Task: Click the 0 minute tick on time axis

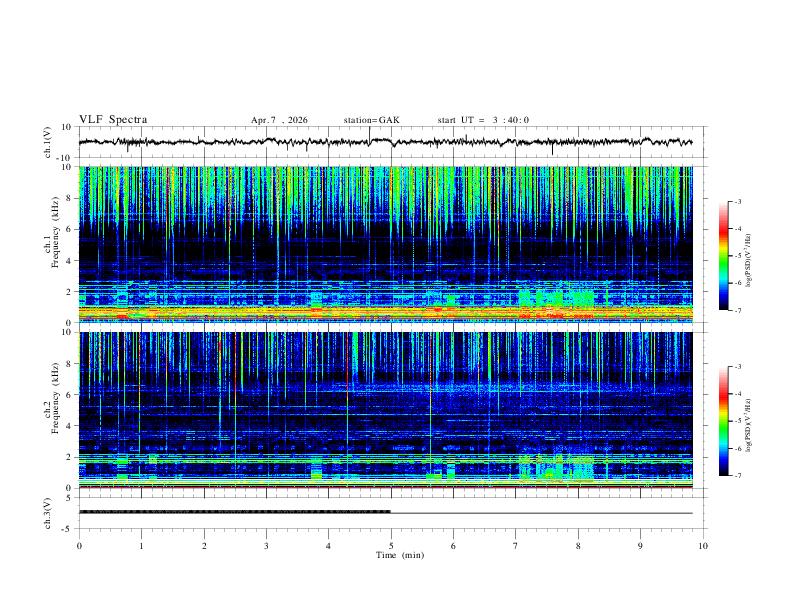Action: 79,546
